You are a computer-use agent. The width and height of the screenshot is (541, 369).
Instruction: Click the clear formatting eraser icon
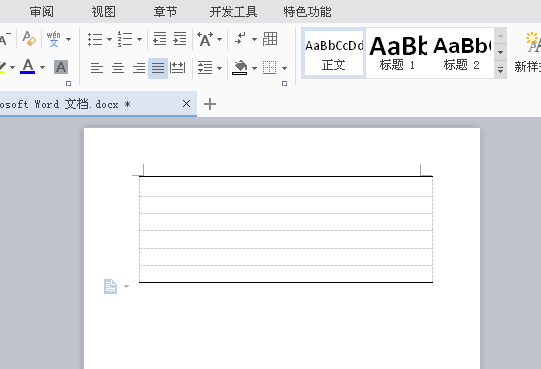click(29, 38)
